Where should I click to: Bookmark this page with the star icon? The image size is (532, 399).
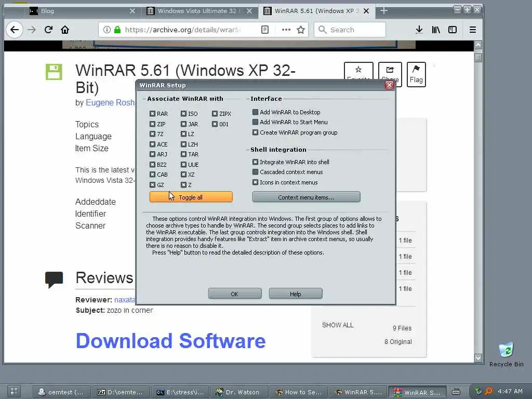[x=301, y=30]
